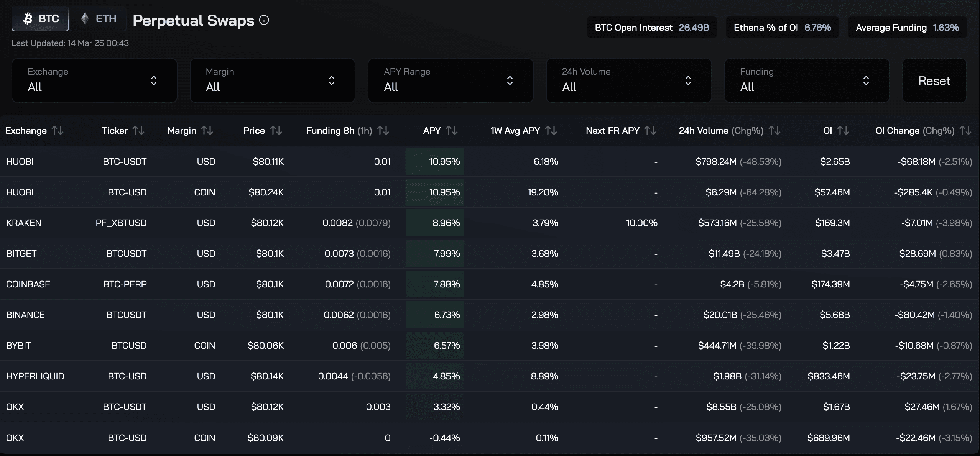The width and height of the screenshot is (980, 456).
Task: Sort by 1W Avg APY arrows
Action: pos(551,131)
